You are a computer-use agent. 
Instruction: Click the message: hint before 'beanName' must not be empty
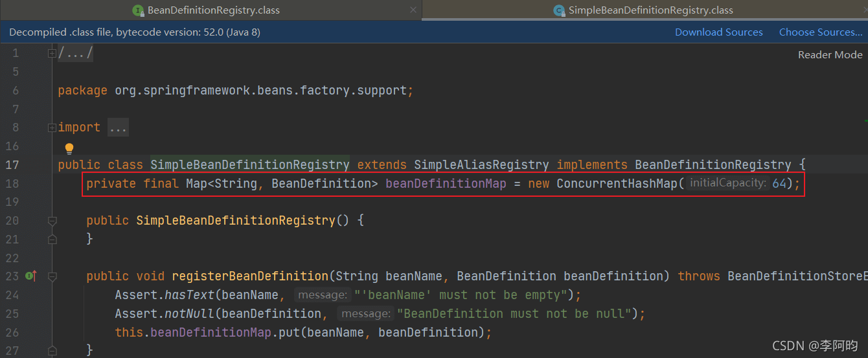(x=322, y=295)
